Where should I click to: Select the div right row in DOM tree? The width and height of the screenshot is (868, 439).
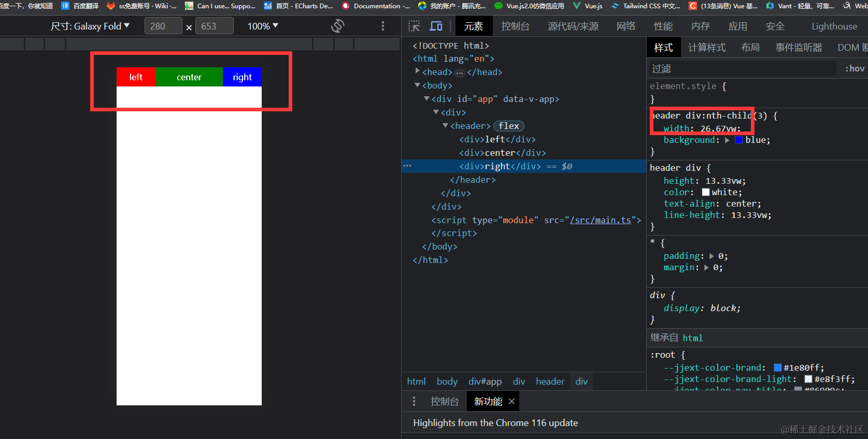tap(523, 166)
